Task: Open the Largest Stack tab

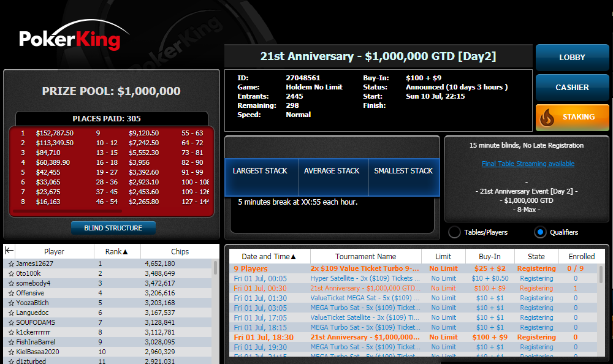Action: click(x=261, y=177)
